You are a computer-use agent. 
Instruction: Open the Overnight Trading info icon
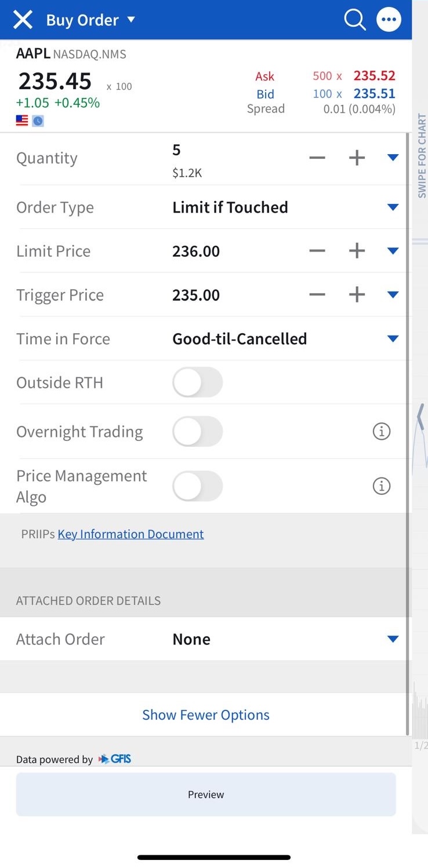381,432
